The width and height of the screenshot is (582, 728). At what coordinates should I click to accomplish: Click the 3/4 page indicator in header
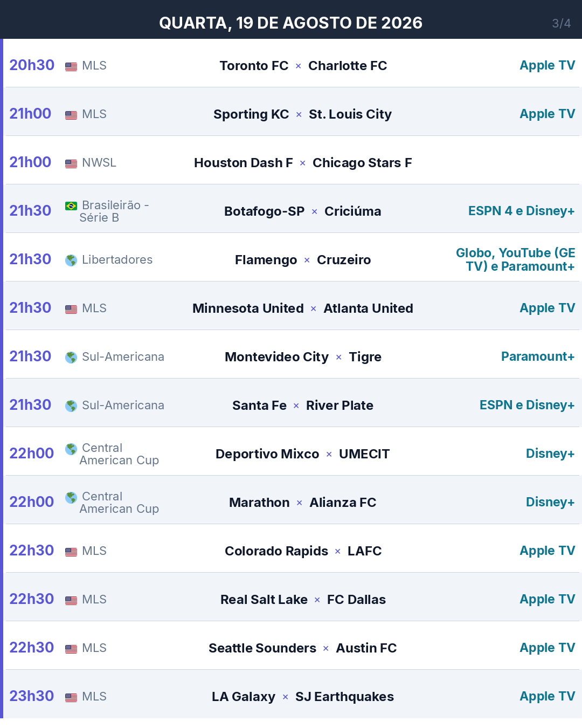click(x=561, y=23)
